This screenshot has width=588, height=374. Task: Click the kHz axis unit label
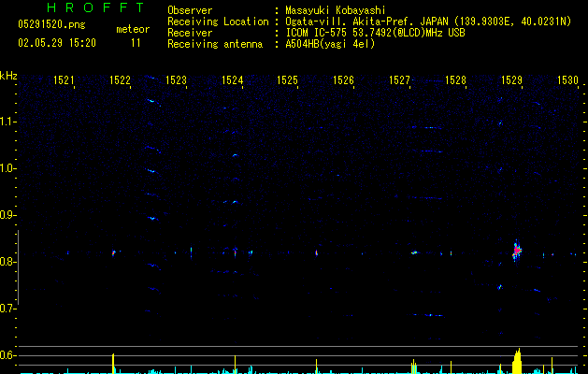tap(8, 76)
